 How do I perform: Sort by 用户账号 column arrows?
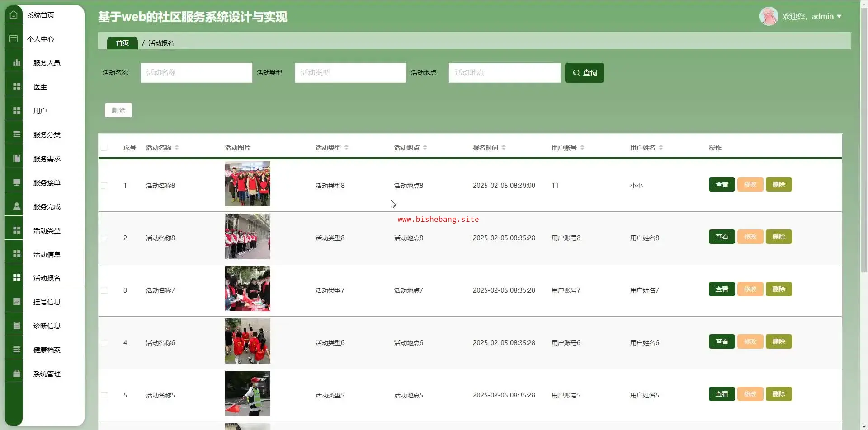click(x=582, y=148)
